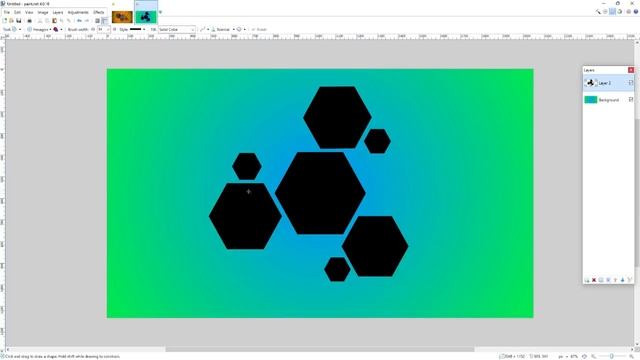Open the shape draw/fill mode dropdown
The height and width of the screenshot is (360, 640).
coord(58,29)
